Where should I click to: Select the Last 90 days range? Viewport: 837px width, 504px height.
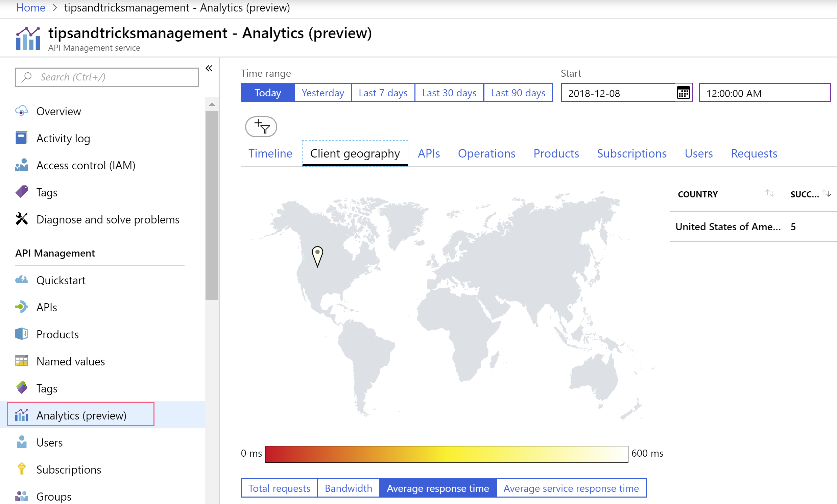518,93
